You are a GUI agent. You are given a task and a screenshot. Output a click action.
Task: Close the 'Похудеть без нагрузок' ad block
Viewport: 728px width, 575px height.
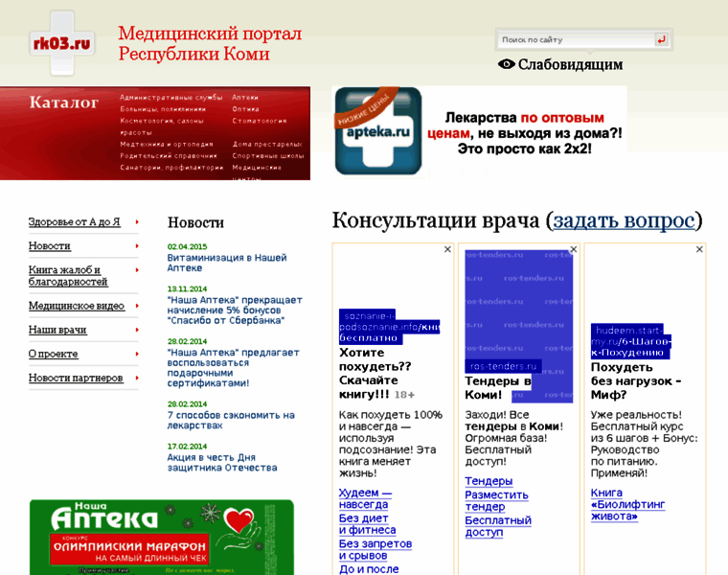point(699,249)
